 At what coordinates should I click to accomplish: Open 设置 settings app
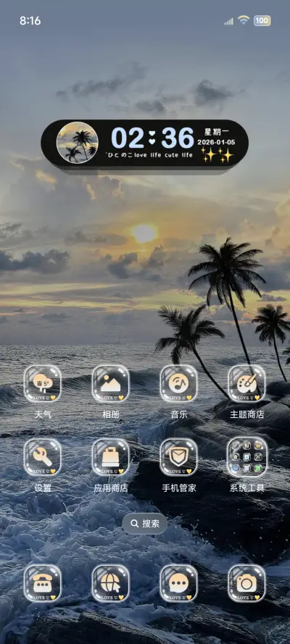[x=42, y=456]
